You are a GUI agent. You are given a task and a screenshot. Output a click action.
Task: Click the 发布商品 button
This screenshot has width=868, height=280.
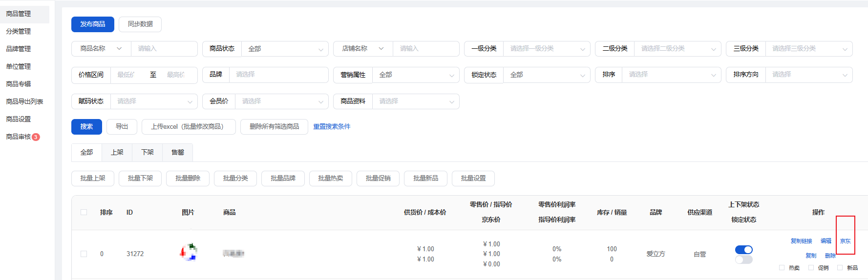click(x=92, y=24)
